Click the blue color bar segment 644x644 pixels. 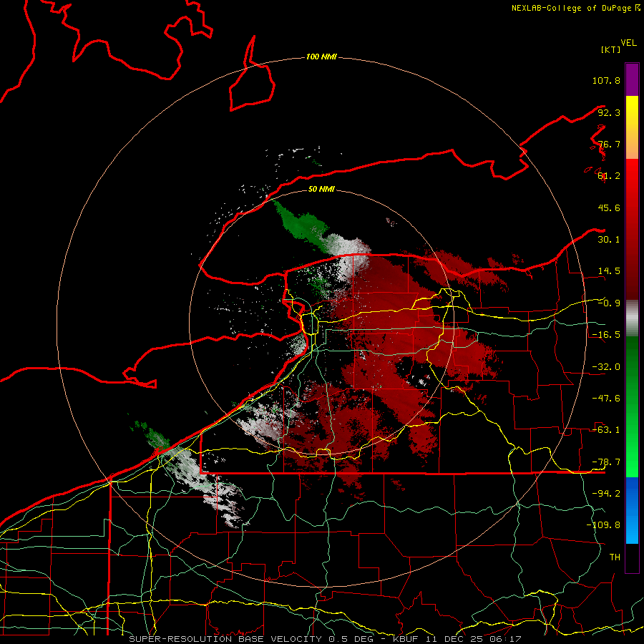(x=632, y=510)
